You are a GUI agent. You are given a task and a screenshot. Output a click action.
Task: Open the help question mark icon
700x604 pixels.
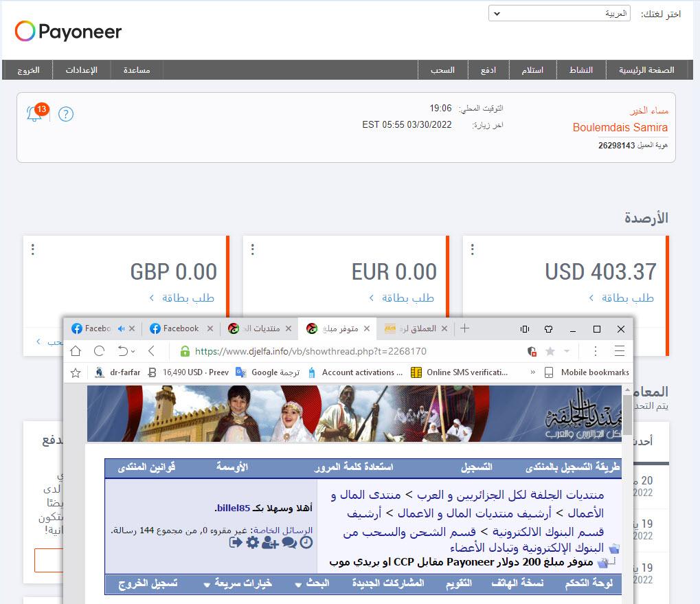point(66,114)
